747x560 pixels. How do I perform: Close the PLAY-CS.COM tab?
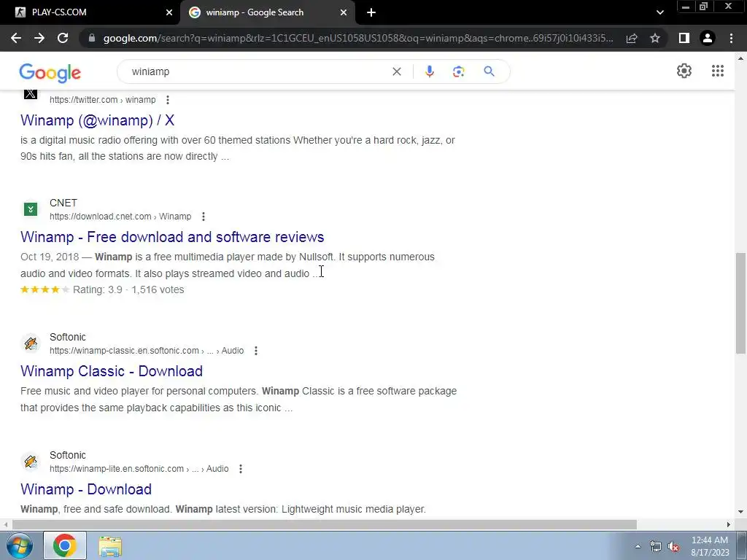click(169, 12)
